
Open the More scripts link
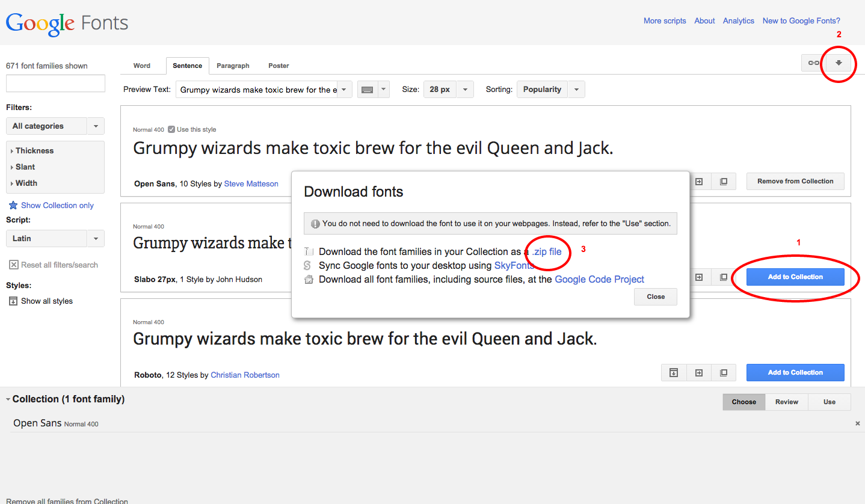pyautogui.click(x=665, y=20)
